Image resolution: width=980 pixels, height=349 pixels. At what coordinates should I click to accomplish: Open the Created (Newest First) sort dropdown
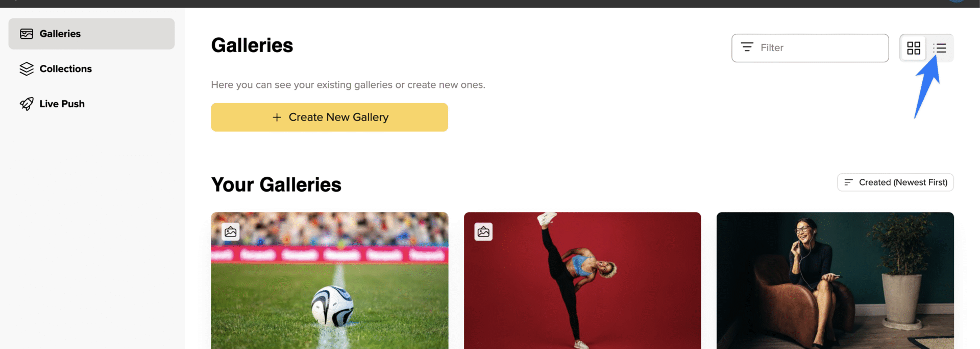(x=895, y=182)
